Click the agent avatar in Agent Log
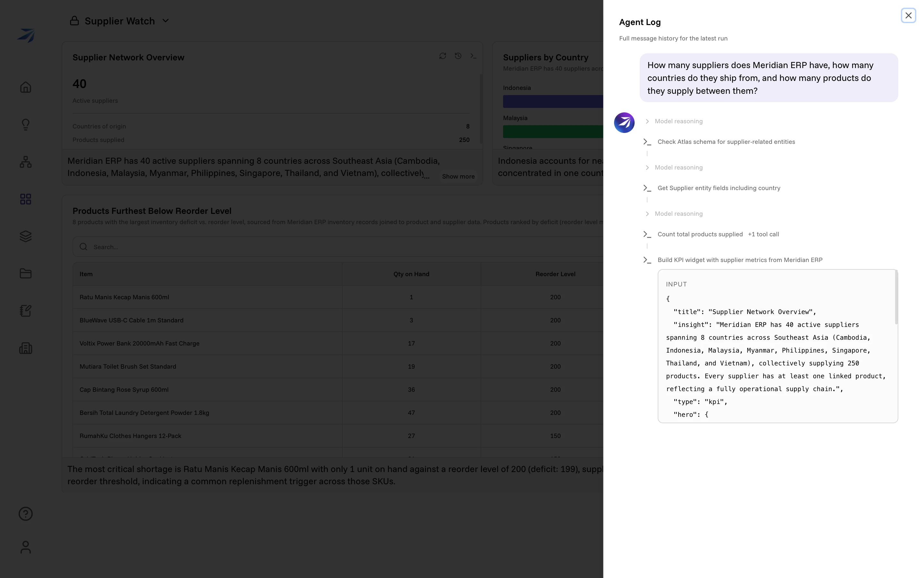Viewport: 924px width, 578px height. coord(624,123)
